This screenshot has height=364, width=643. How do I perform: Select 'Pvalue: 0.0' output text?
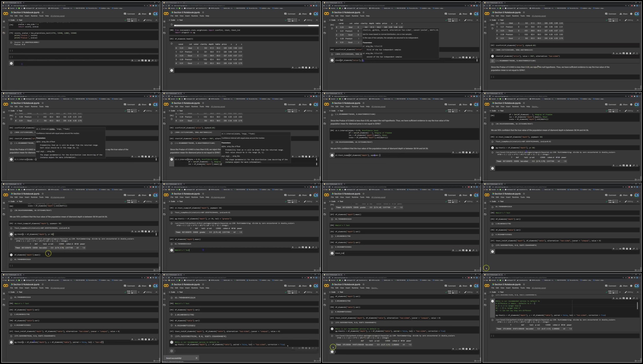coord(20,45)
